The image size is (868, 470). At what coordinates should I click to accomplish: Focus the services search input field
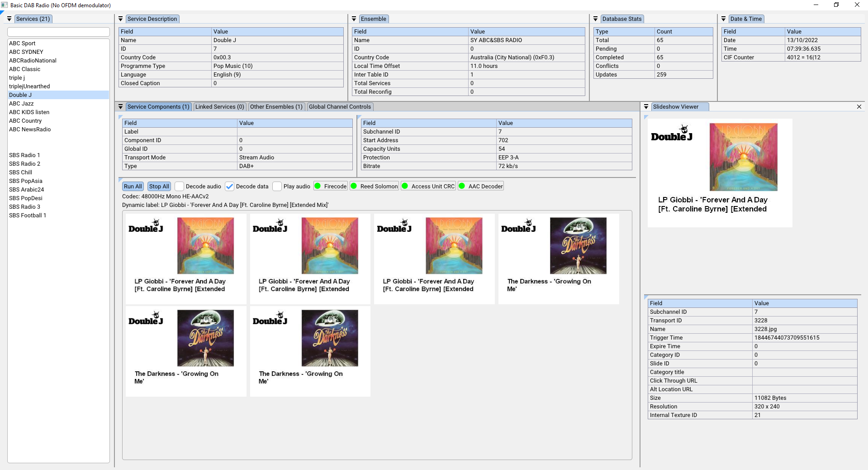58,32
